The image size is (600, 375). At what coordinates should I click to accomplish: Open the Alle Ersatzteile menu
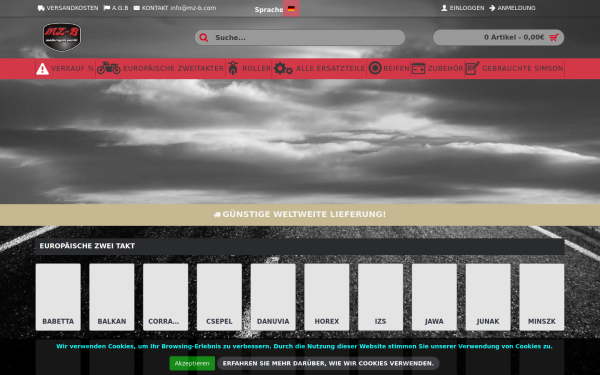tap(319, 68)
